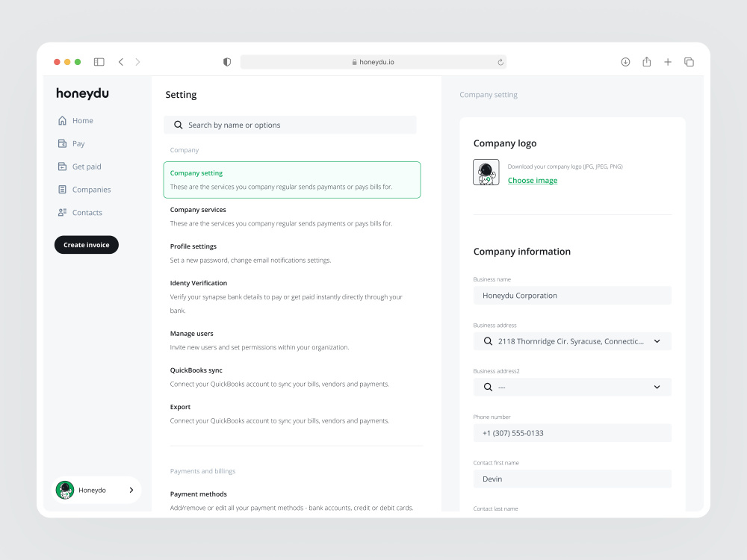Image resolution: width=747 pixels, height=560 pixels.
Task: Click the search magnifier in Setting search
Action: tap(179, 125)
